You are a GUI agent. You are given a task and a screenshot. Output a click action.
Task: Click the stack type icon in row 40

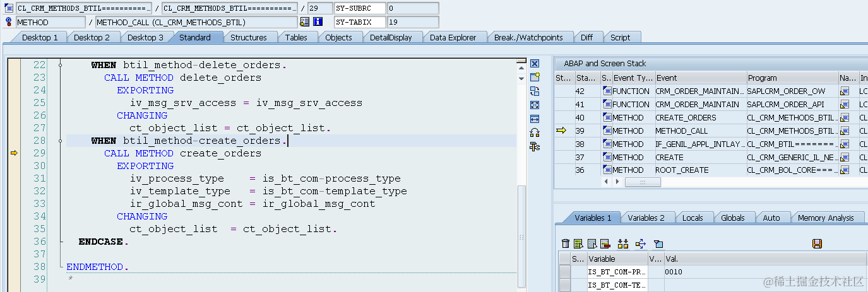tap(607, 118)
